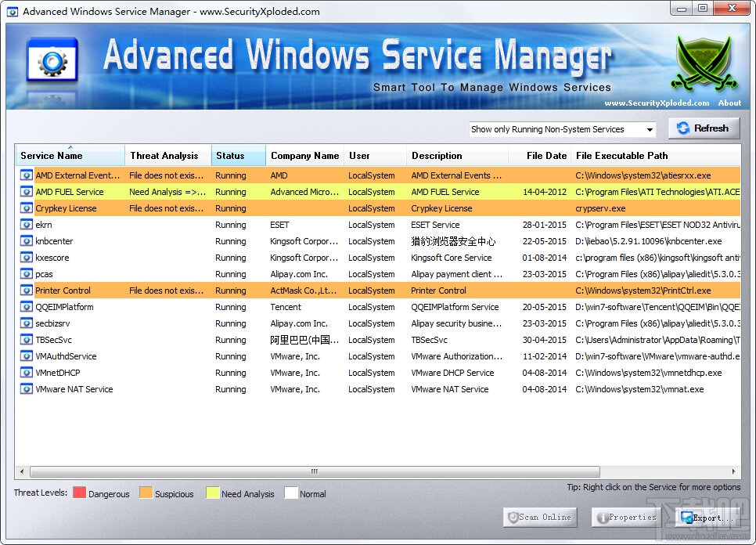Select 'Kingsoft Core Service' description cell
The height and width of the screenshot is (545, 756).
point(452,258)
